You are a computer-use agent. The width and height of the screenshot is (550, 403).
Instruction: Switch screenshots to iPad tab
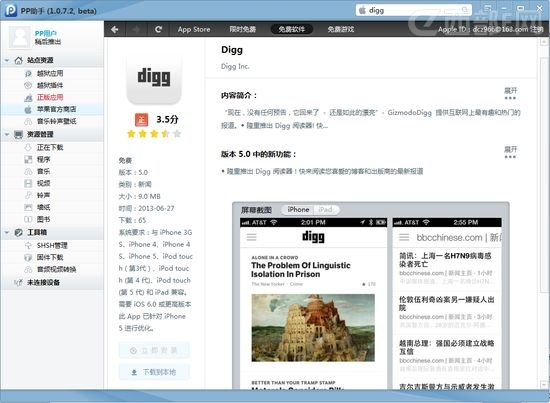(326, 209)
